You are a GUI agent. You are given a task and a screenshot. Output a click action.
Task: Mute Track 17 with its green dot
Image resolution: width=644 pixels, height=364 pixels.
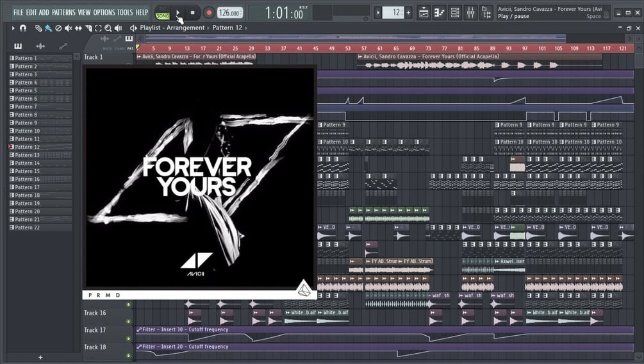click(x=129, y=338)
